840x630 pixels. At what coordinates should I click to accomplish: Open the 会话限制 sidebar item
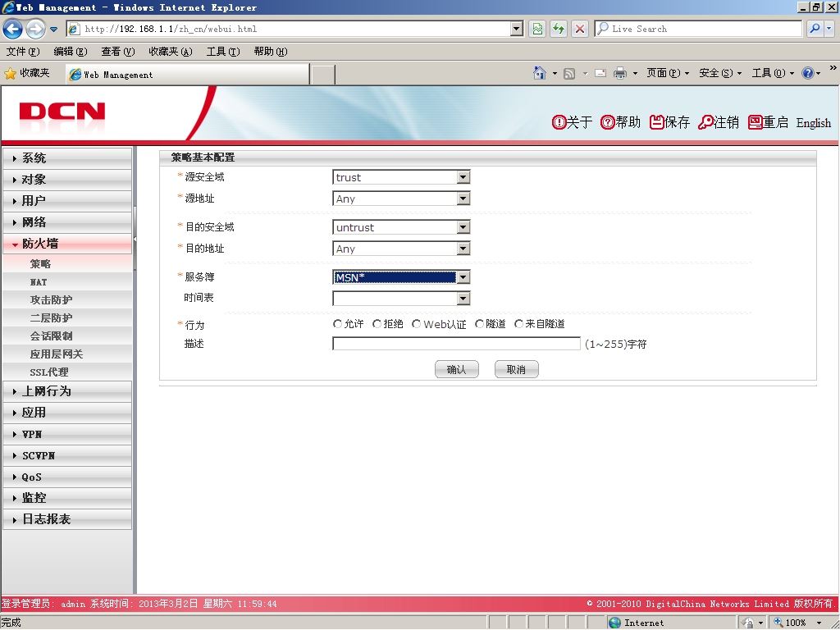51,336
